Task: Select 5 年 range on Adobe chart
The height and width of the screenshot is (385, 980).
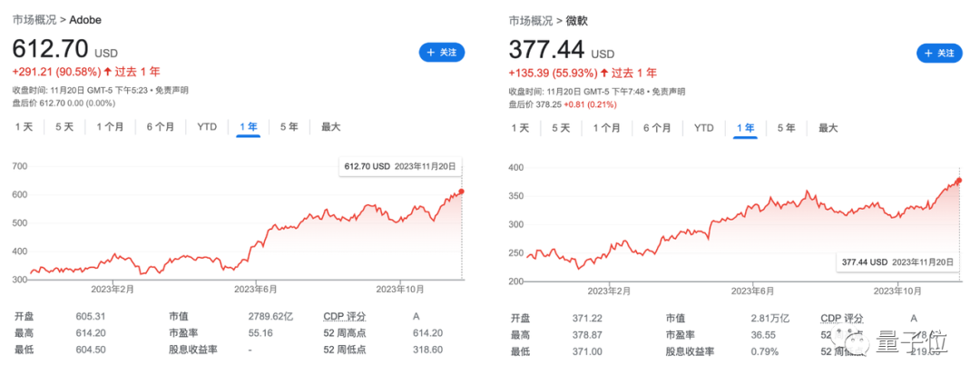Action: (x=289, y=127)
